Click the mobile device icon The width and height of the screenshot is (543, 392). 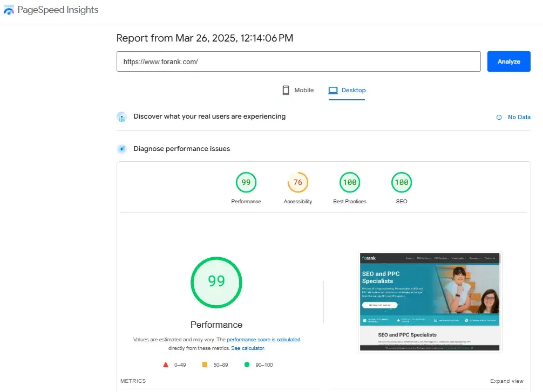click(x=286, y=90)
